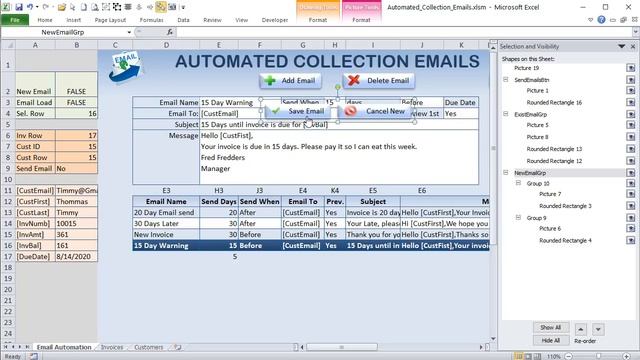Collapse the Group 10 tree node
Viewport: 640px width, 360px height.
(518, 183)
